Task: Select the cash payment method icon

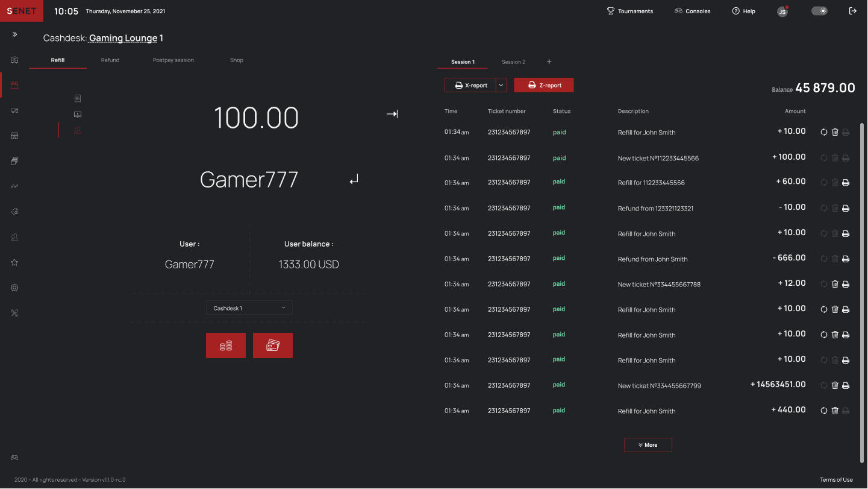Action: (x=226, y=345)
